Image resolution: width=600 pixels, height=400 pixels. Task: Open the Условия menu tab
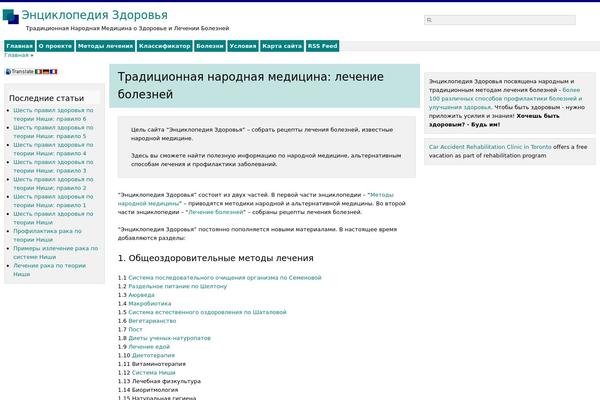click(x=243, y=46)
